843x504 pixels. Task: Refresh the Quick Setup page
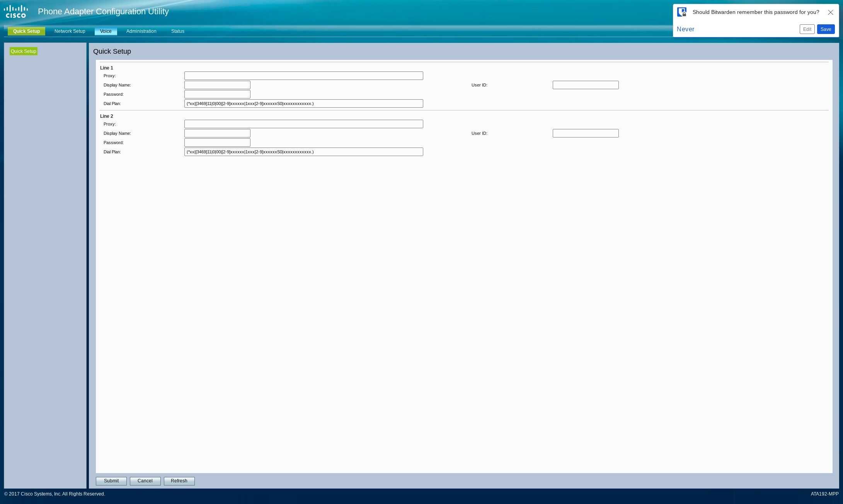(179, 481)
